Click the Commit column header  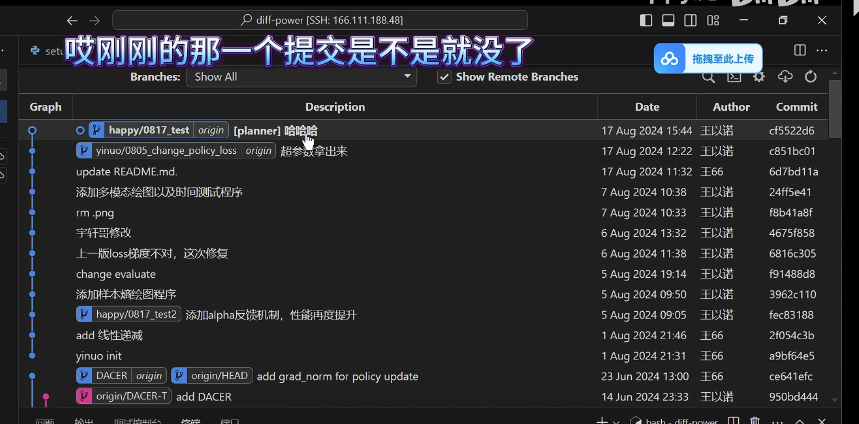(x=797, y=107)
